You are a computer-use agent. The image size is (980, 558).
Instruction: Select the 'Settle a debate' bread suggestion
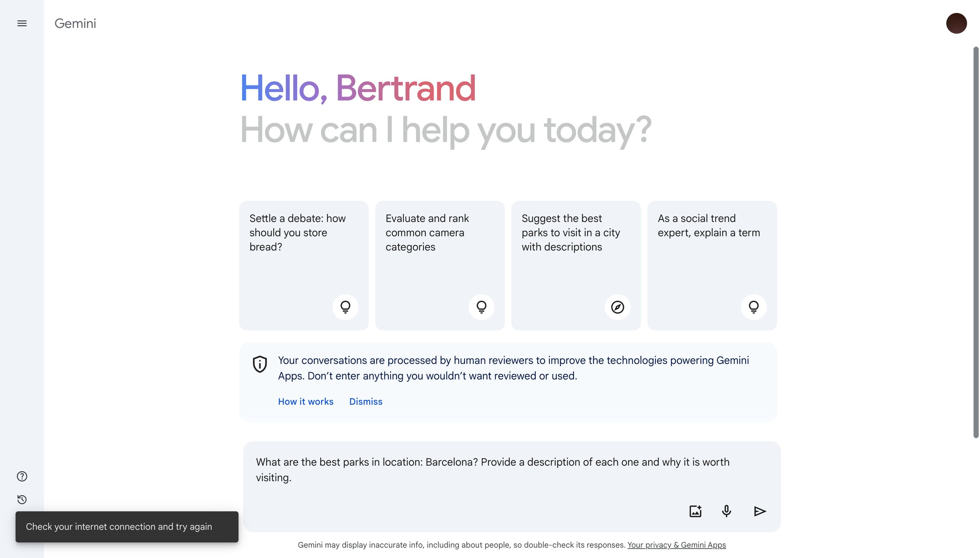pos(304,266)
